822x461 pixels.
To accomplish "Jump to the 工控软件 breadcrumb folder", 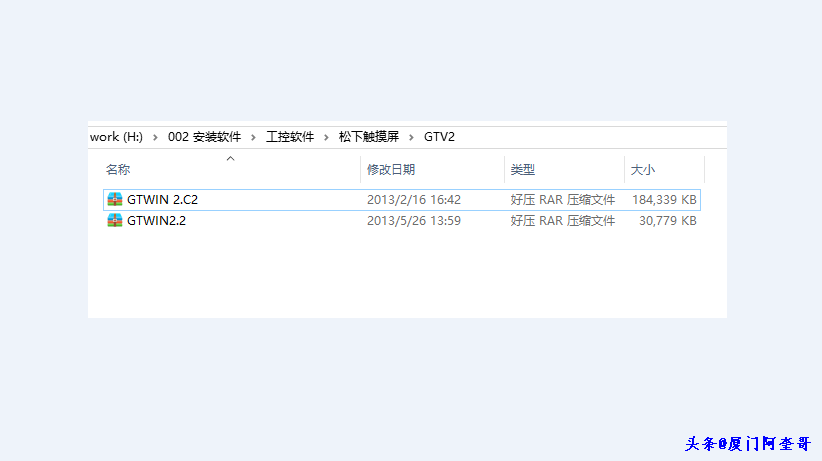I will tap(290, 137).
